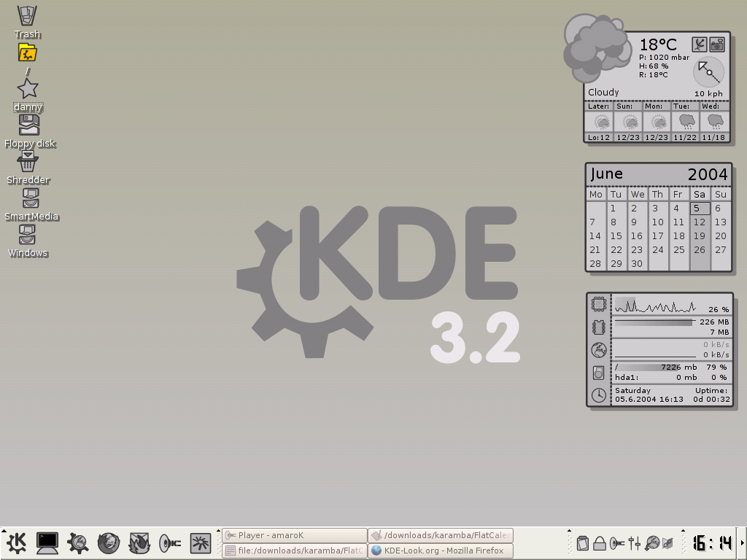Click the clock applet handle arrow
747x560 pixels.
click(x=683, y=531)
